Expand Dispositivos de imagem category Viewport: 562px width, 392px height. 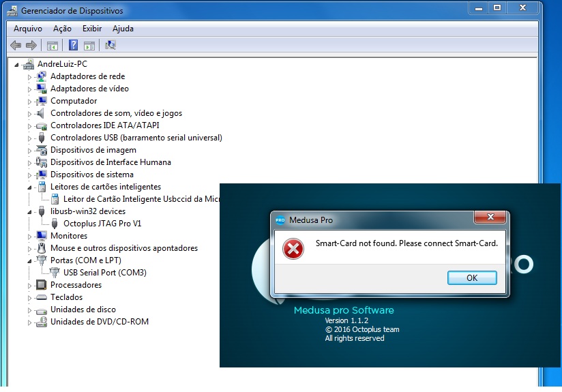pos(30,151)
